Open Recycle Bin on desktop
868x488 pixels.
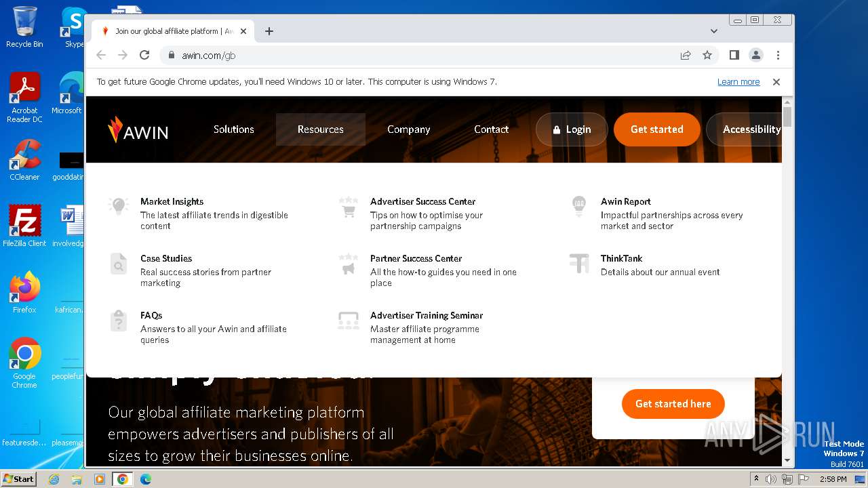pos(24,27)
